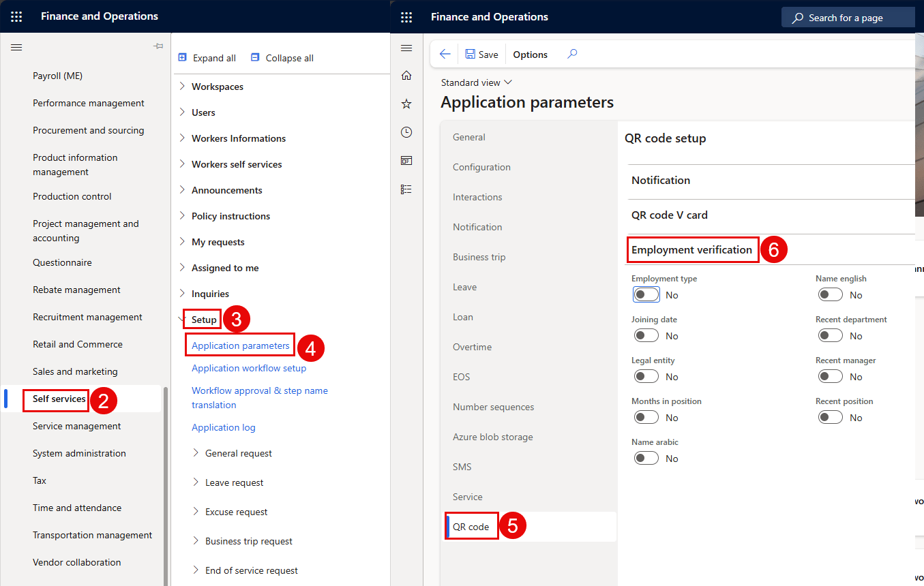
Task: Toggle Employment type switch
Action: [x=646, y=294]
